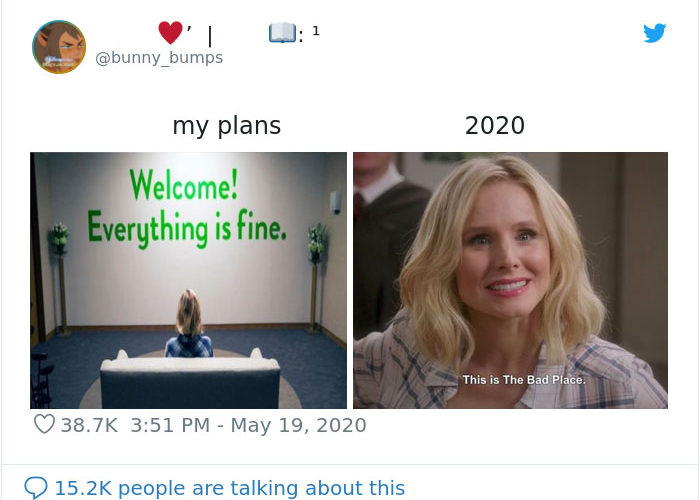Click green 'Everything is fine.' wall text
Image resolution: width=700 pixels, height=500 pixels.
(x=187, y=228)
